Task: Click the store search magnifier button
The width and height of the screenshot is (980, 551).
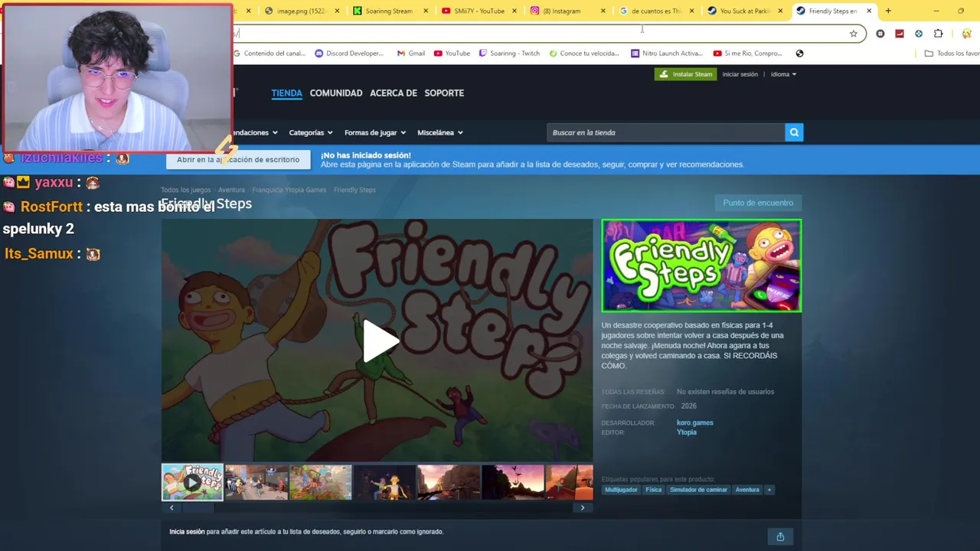Action: pyautogui.click(x=794, y=132)
